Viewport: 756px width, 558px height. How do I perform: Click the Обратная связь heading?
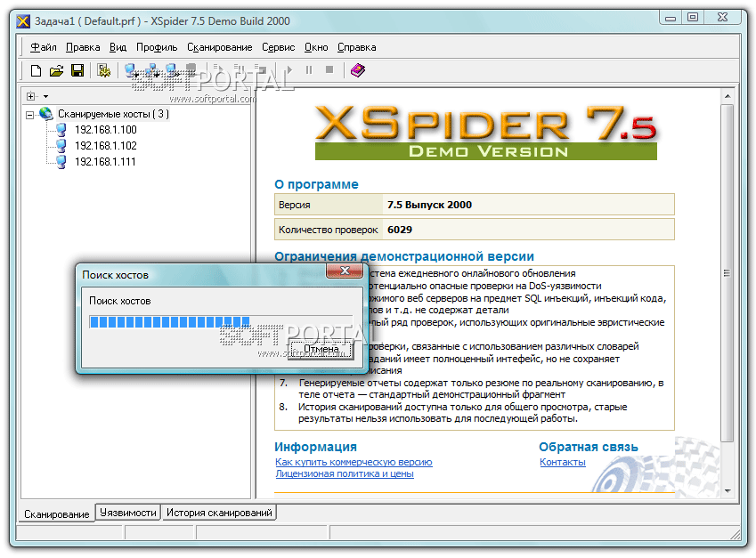coord(589,447)
